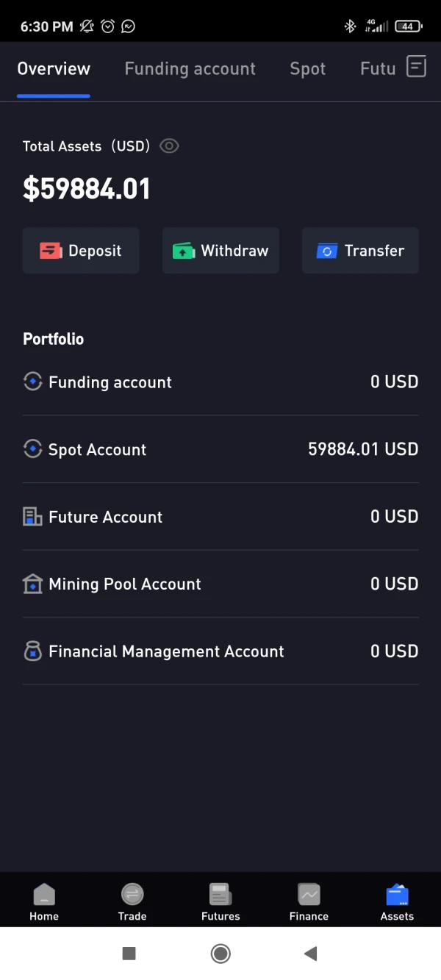Screen dimensions: 441x980
Task: Open the Finance bottom navigation icon
Action: 309,895
